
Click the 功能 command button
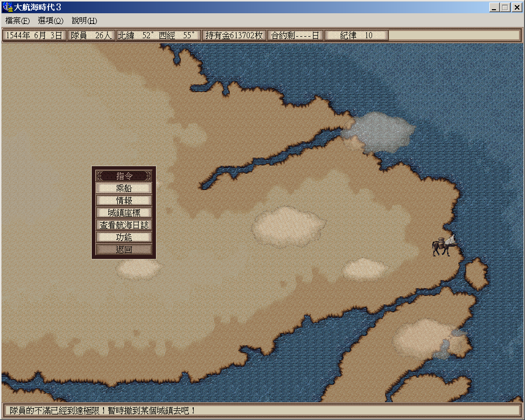click(124, 237)
